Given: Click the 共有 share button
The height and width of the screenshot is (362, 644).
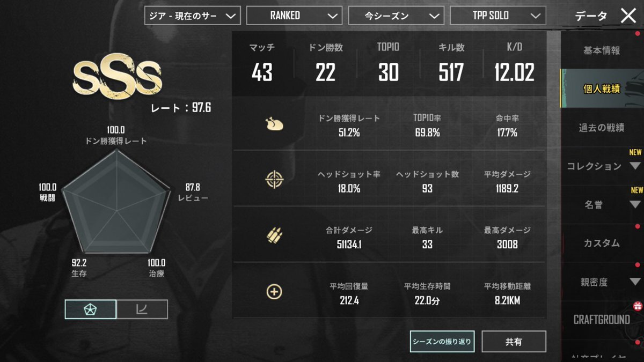Looking at the screenshot, I should point(514,341).
